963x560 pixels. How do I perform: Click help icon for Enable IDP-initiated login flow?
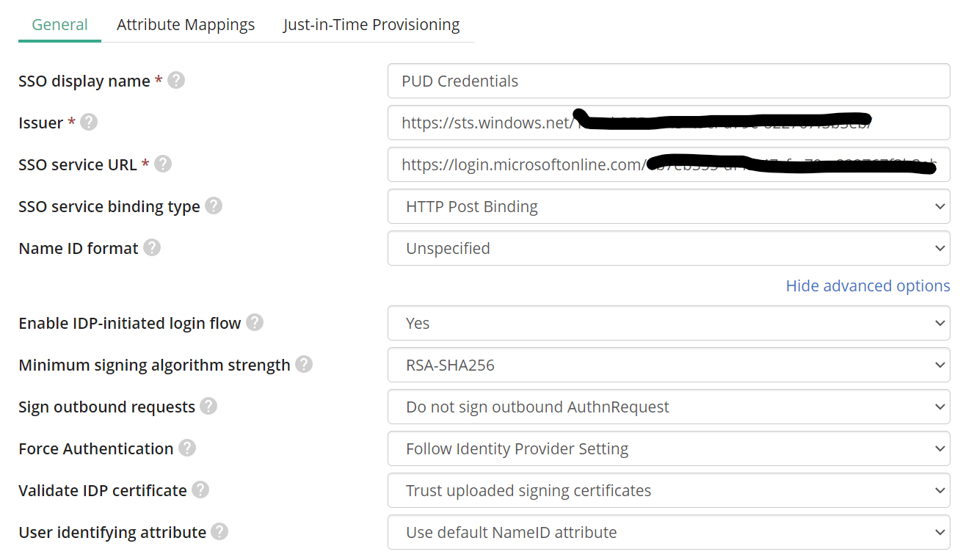point(255,322)
